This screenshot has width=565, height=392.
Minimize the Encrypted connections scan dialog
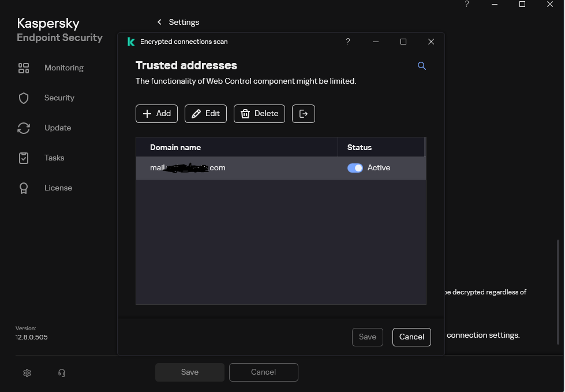point(376,42)
